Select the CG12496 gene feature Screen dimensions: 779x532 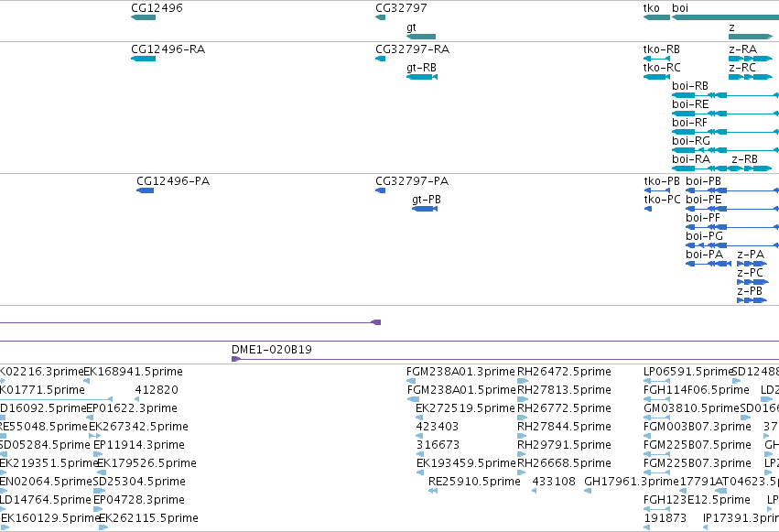click(143, 17)
